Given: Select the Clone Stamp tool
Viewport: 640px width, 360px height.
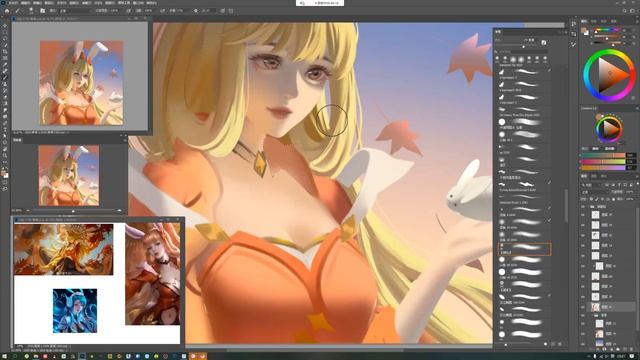Looking at the screenshot, I should (5, 84).
